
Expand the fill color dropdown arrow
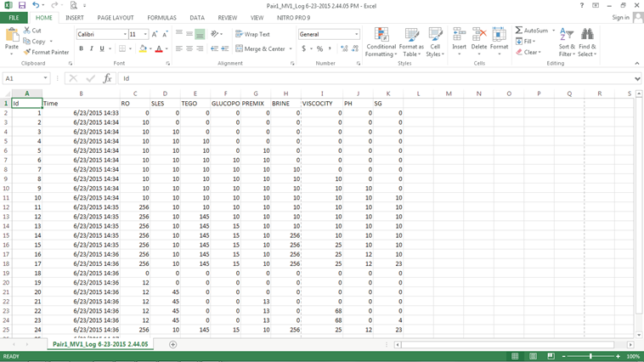tap(150, 49)
